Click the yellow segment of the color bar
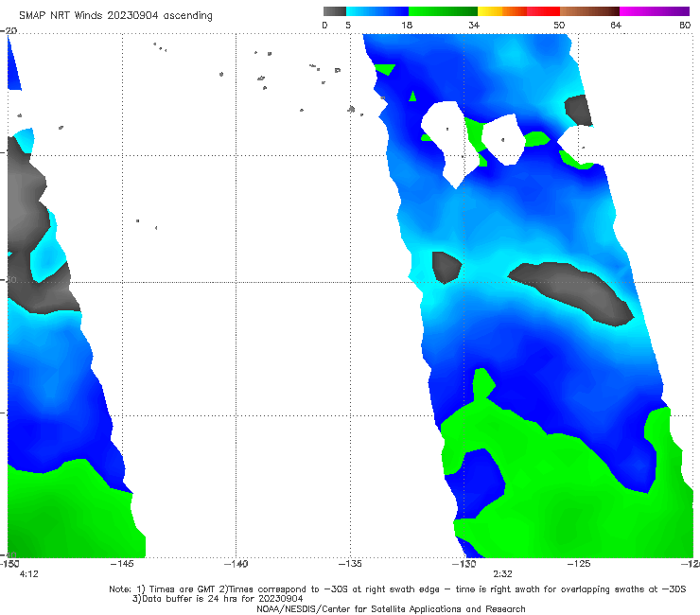Image resolution: width=700 pixels, height=615 pixels. (x=490, y=11)
